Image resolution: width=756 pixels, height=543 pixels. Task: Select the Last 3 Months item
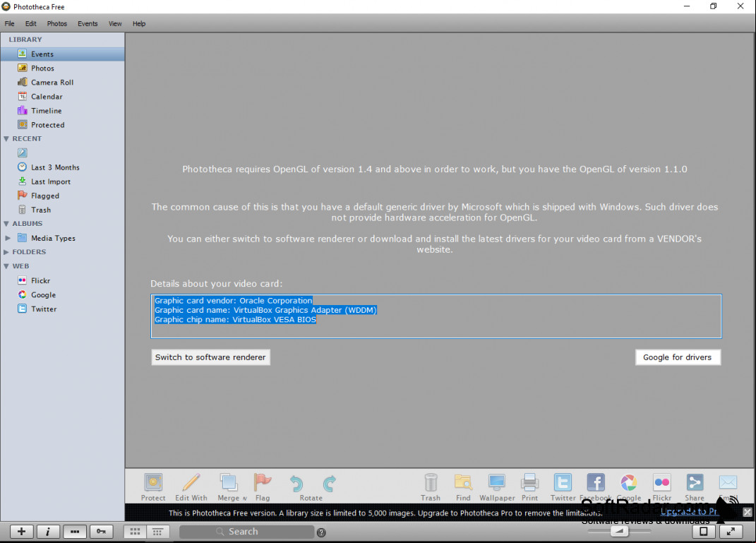point(63,167)
